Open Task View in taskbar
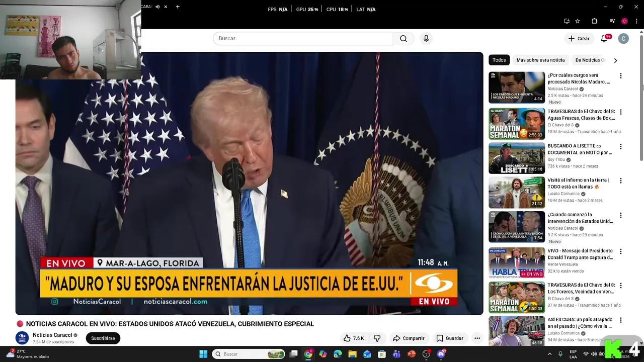This screenshot has width=644, height=362. [x=294, y=354]
